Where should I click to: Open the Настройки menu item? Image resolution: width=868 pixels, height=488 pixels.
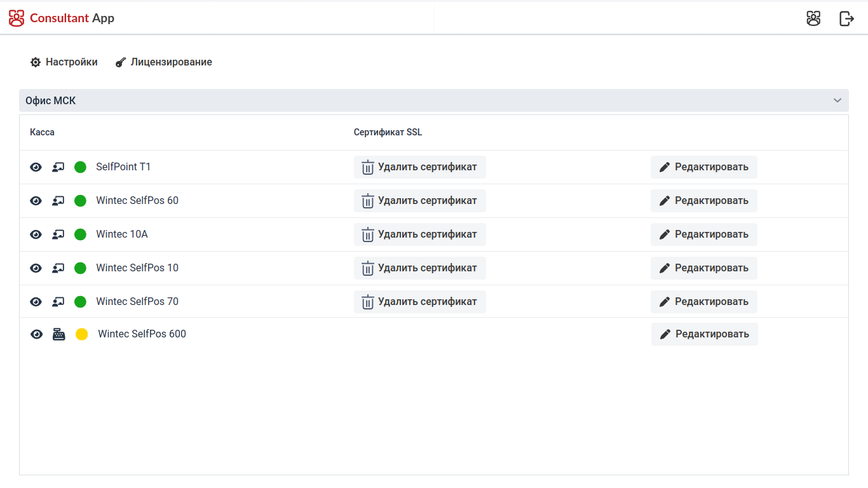pos(64,62)
